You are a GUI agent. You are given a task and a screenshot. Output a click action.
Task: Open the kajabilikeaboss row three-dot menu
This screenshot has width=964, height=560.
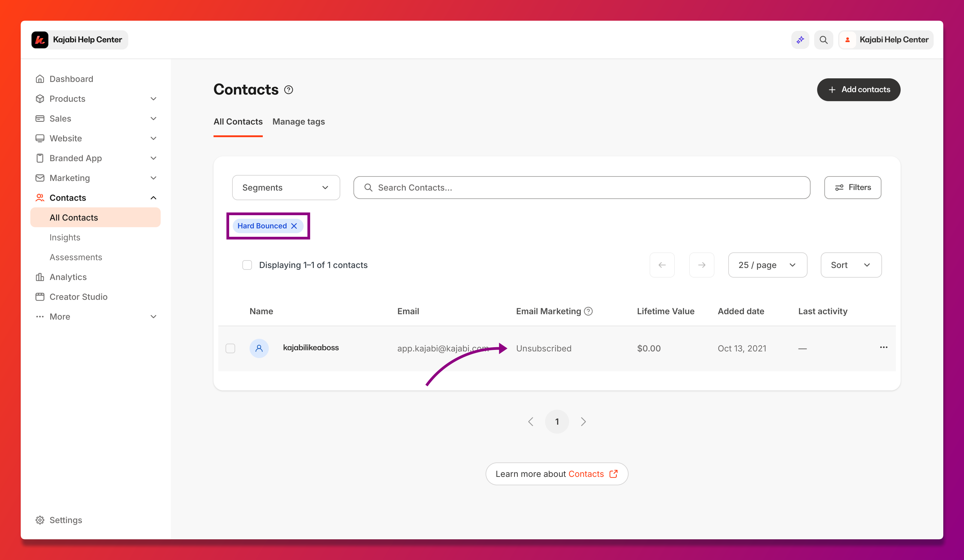pos(883,348)
